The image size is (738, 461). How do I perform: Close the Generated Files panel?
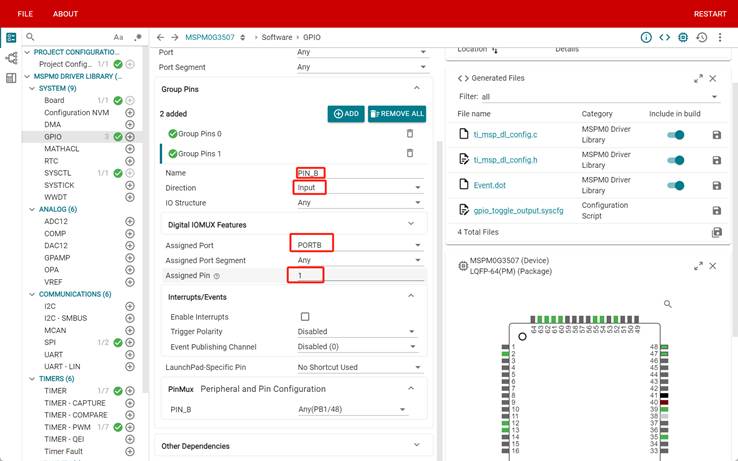pyautogui.click(x=713, y=78)
